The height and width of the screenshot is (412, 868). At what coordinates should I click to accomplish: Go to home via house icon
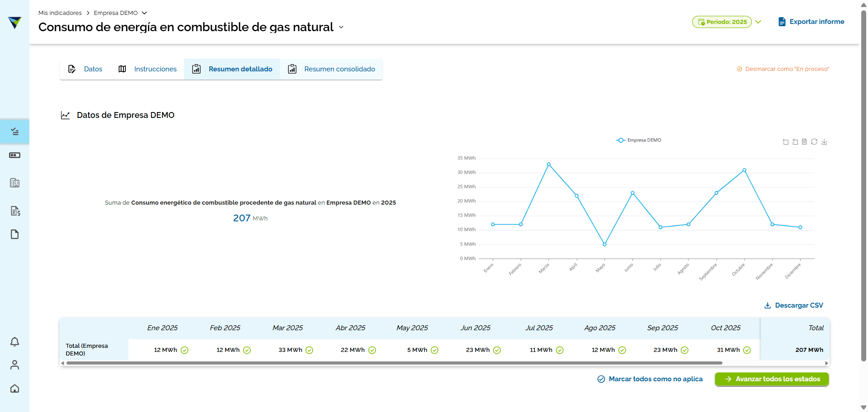[x=14, y=389]
